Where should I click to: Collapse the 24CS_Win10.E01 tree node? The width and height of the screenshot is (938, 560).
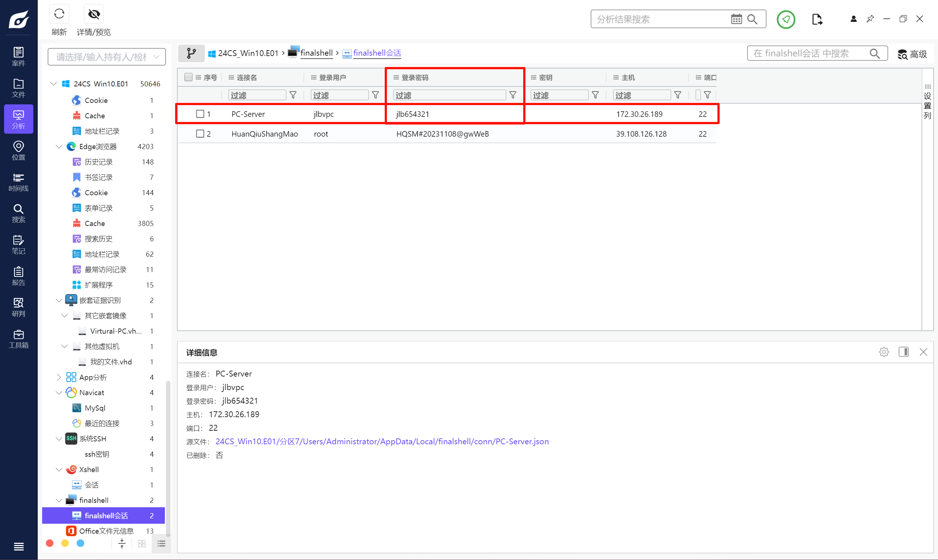tap(53, 84)
